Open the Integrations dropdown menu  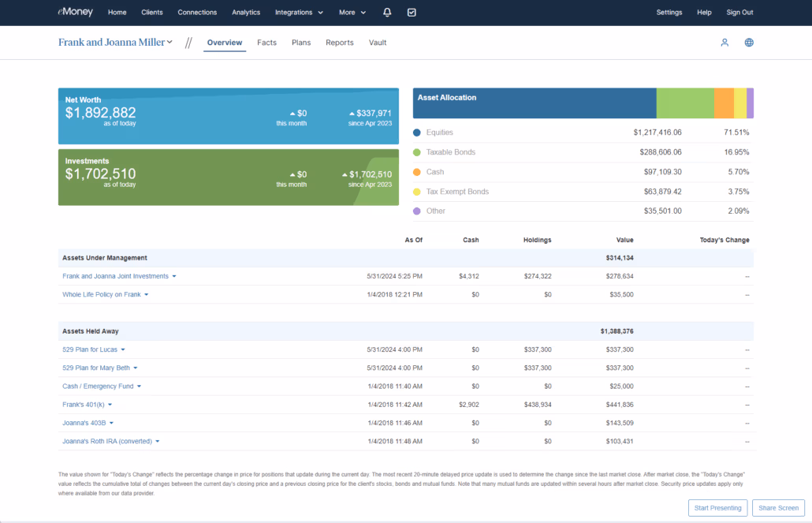click(299, 13)
